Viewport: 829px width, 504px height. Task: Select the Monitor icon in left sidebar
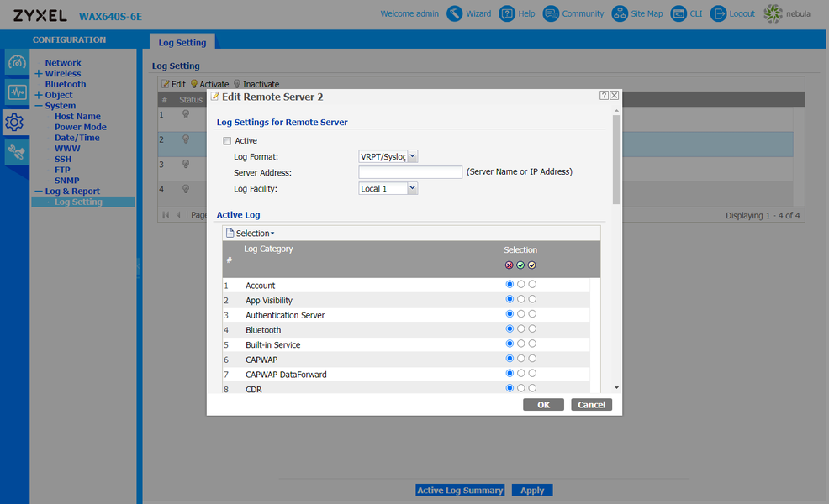tap(17, 92)
